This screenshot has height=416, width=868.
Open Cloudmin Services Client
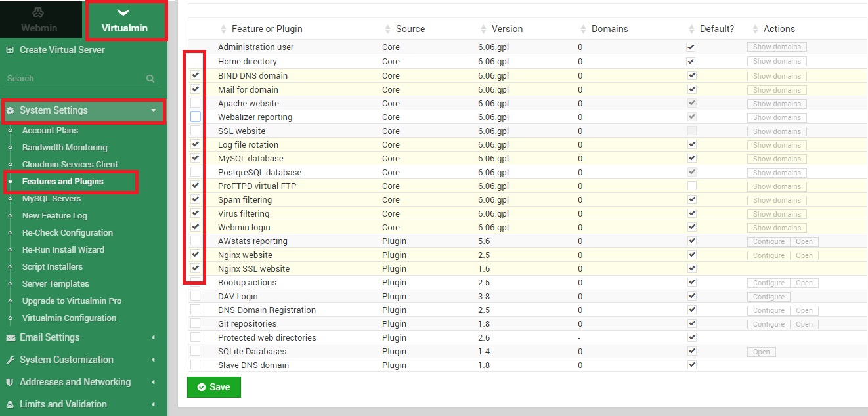click(70, 164)
